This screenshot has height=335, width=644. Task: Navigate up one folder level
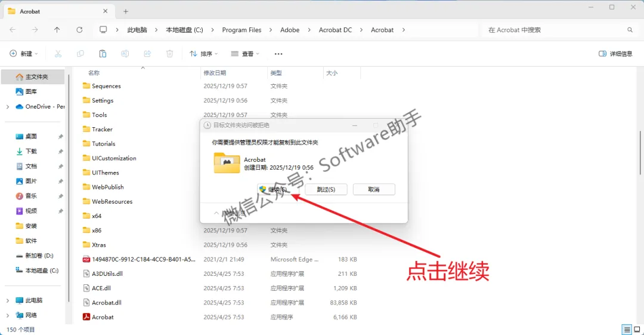point(57,30)
